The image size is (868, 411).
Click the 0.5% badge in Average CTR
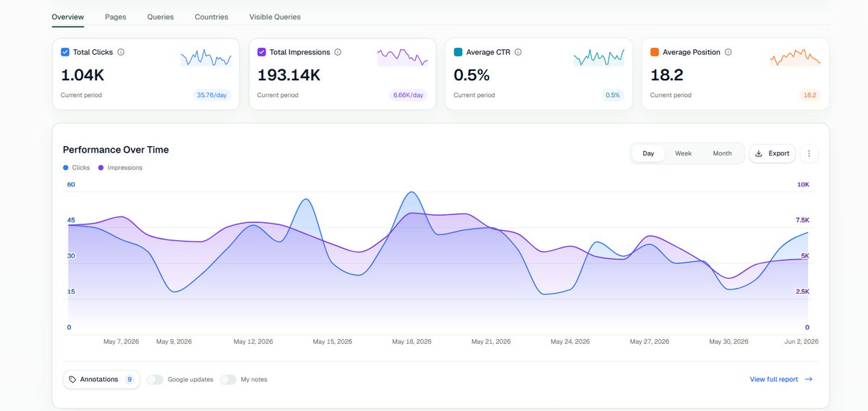coord(613,95)
